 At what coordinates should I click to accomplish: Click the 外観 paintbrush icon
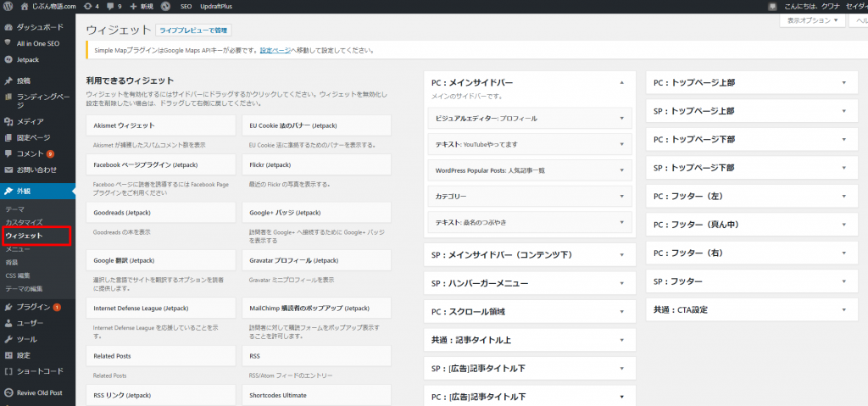(x=8, y=191)
